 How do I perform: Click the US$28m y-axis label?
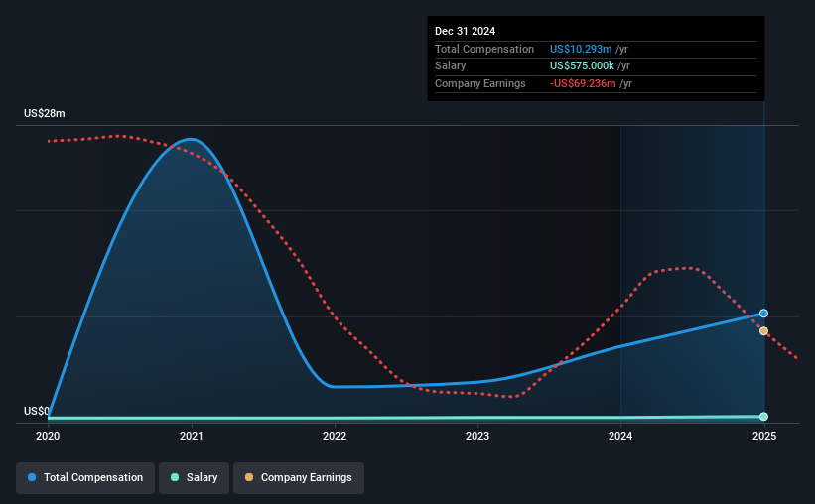click(x=45, y=113)
